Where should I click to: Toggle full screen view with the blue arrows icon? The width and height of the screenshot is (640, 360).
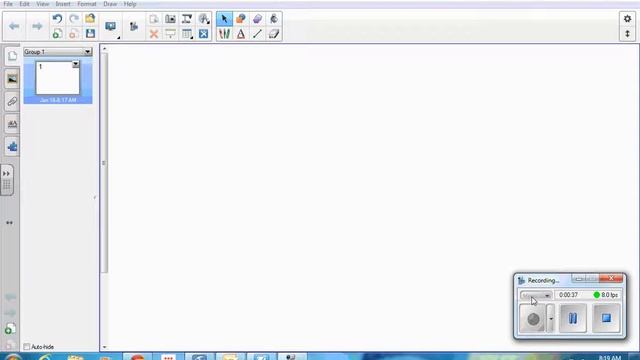204,34
